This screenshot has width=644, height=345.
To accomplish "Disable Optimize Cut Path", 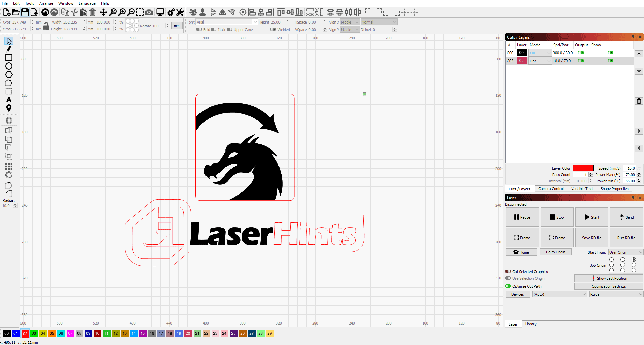I will 507,286.
